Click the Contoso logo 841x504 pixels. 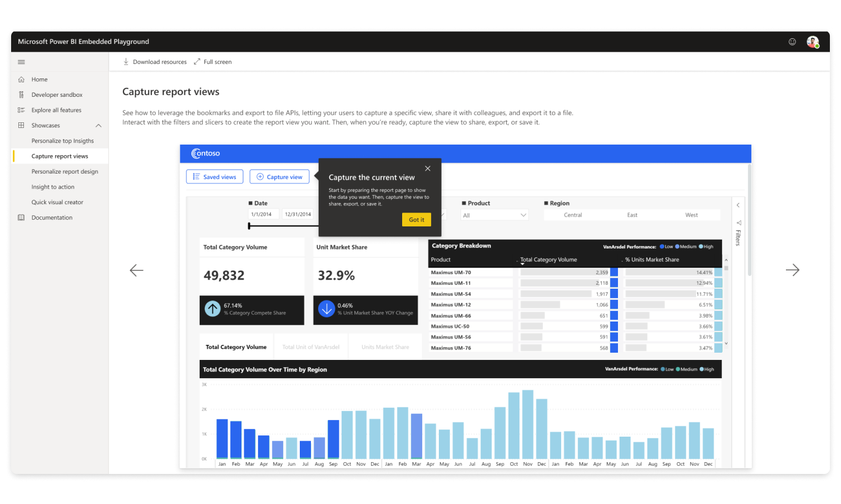pyautogui.click(x=206, y=154)
